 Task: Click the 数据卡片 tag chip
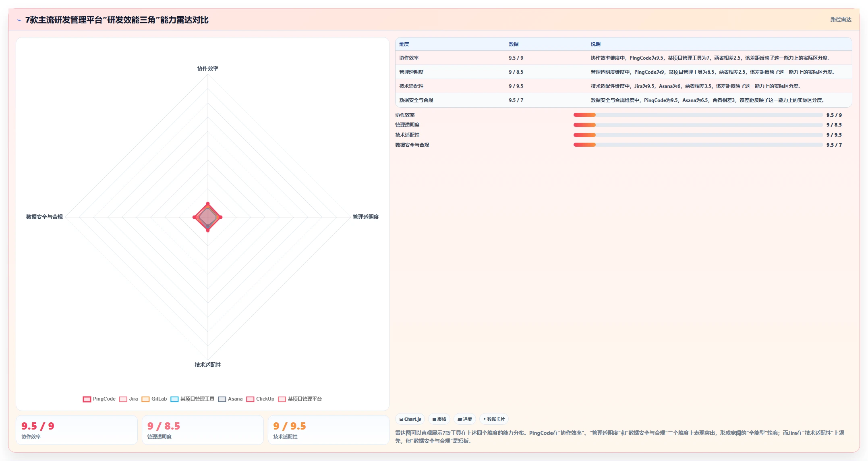click(x=494, y=419)
